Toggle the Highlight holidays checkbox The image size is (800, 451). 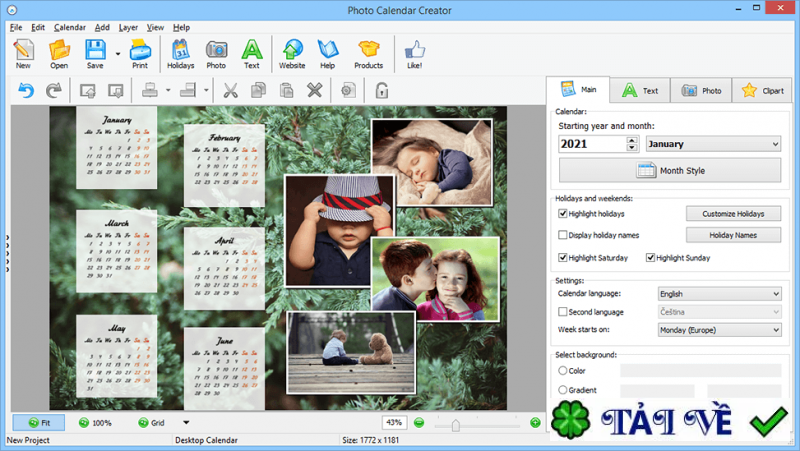563,214
